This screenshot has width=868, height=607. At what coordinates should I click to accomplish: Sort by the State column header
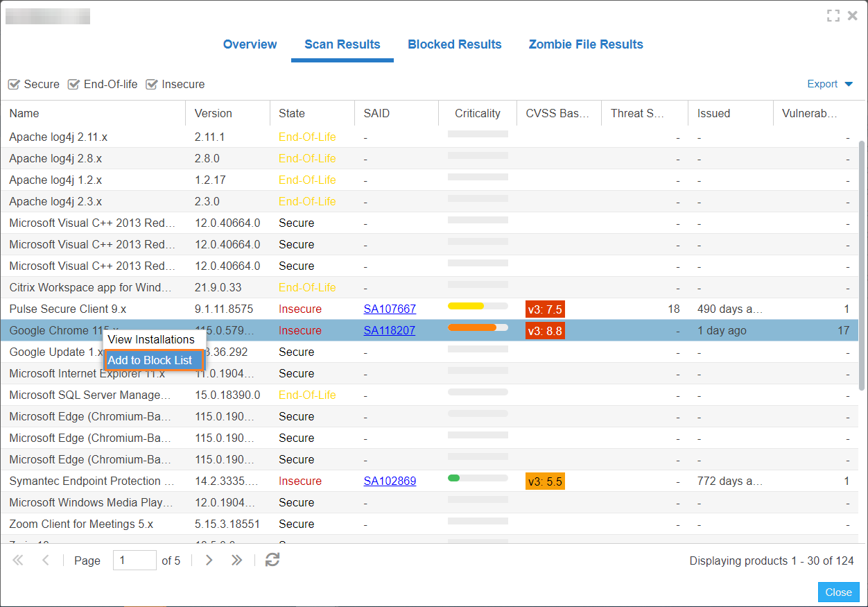point(313,114)
